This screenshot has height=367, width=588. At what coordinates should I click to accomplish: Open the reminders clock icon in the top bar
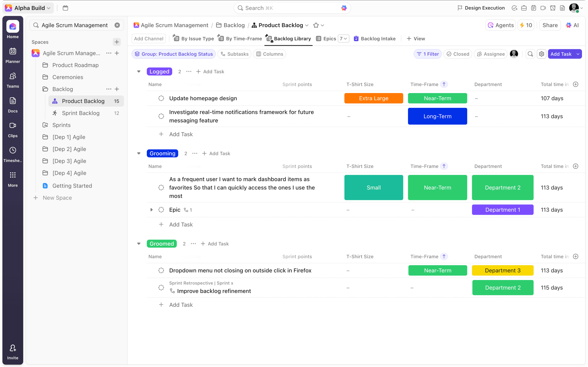point(553,8)
